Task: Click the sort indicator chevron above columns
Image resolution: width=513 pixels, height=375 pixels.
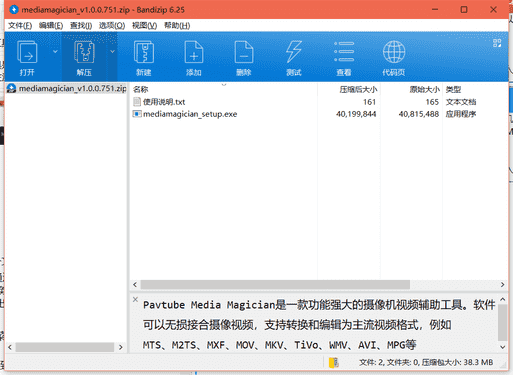Action: pyautogui.click(x=224, y=85)
